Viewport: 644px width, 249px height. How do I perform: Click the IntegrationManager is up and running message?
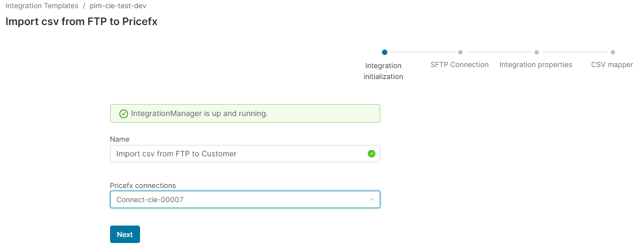(199, 114)
